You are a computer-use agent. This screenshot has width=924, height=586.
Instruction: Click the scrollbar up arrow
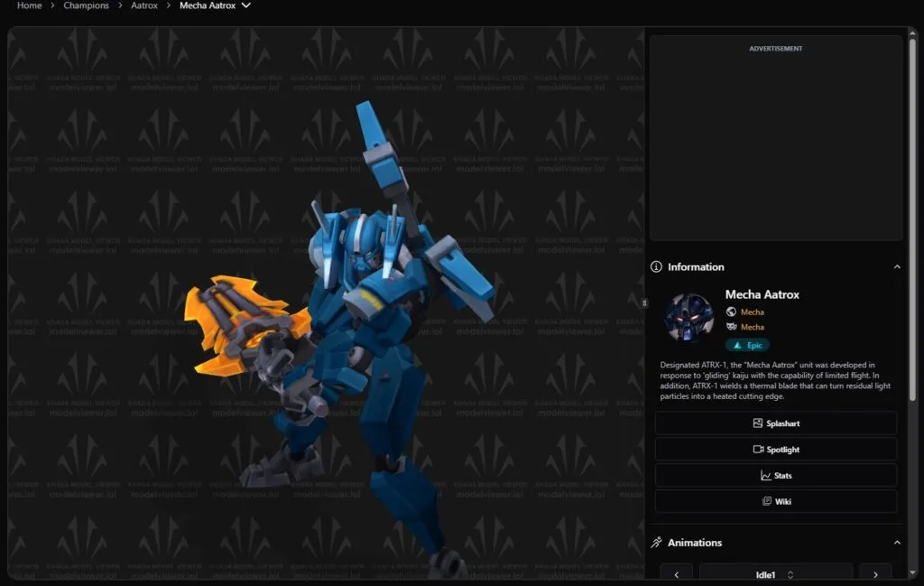[x=912, y=33]
